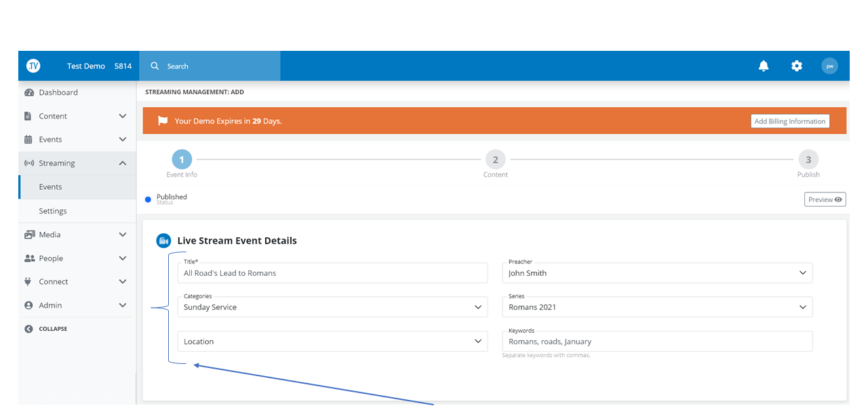The height and width of the screenshot is (408, 868).
Task: Select Settings under Streaming
Action: point(53,211)
